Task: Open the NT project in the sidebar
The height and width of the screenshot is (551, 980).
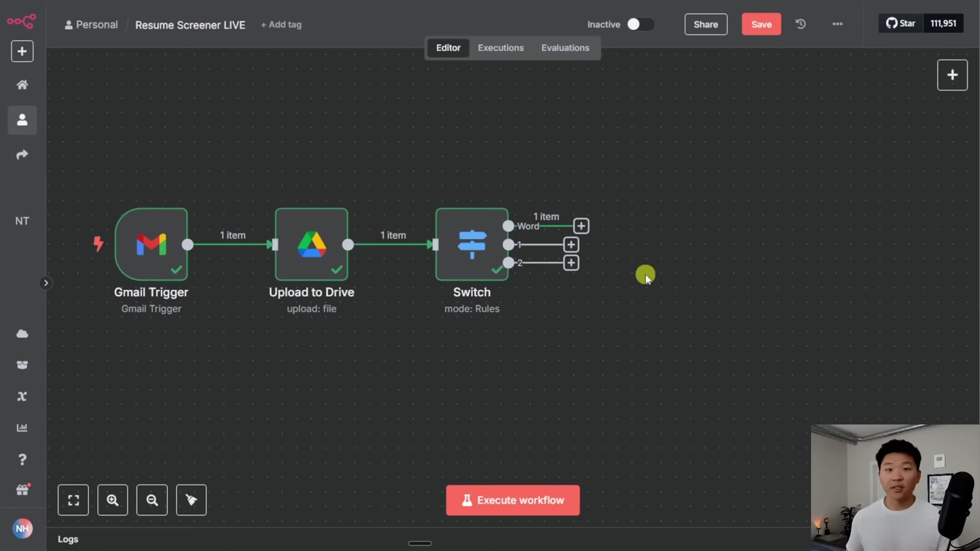Action: 22,221
